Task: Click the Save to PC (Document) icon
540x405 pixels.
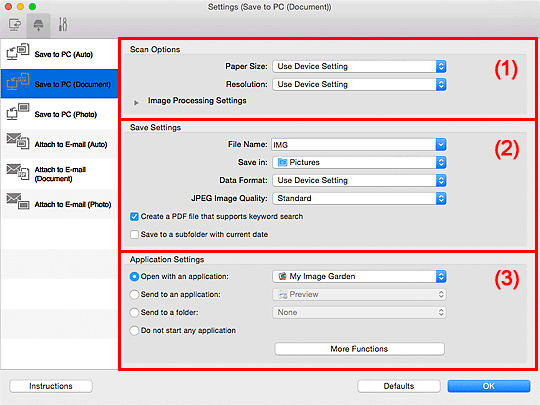Action: (18, 82)
